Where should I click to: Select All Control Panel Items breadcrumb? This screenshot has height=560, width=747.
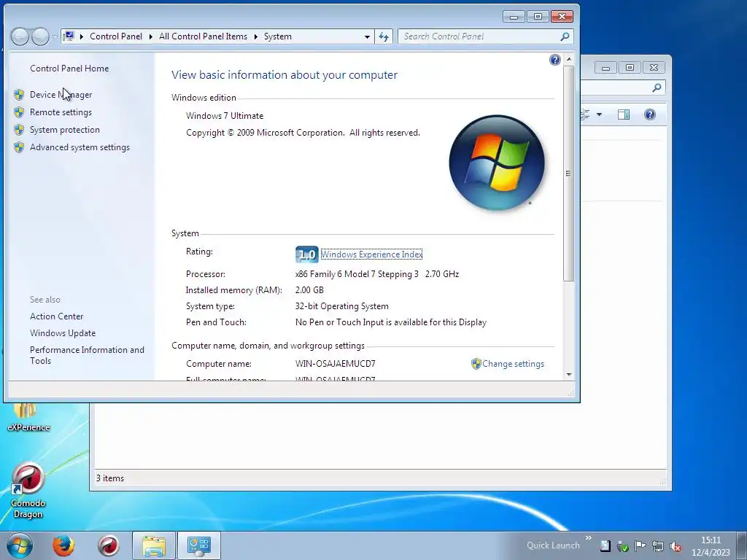tap(203, 36)
